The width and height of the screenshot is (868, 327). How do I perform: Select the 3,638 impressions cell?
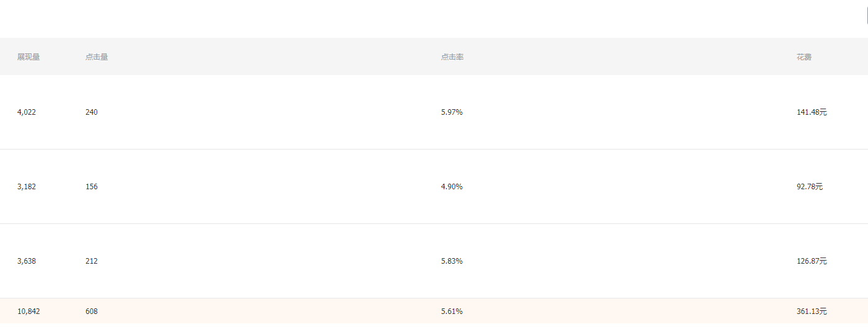coord(27,261)
